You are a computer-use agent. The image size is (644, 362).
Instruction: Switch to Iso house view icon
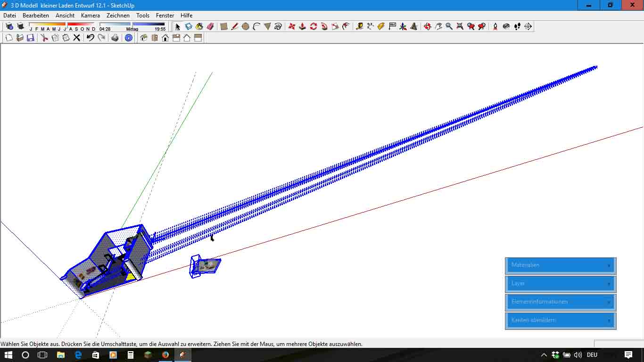[x=144, y=38]
